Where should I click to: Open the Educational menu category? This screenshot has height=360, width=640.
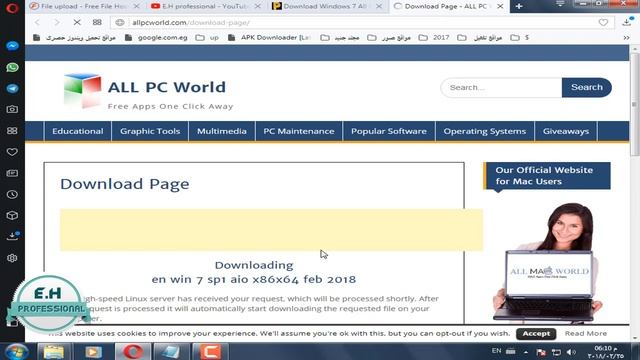(x=78, y=131)
